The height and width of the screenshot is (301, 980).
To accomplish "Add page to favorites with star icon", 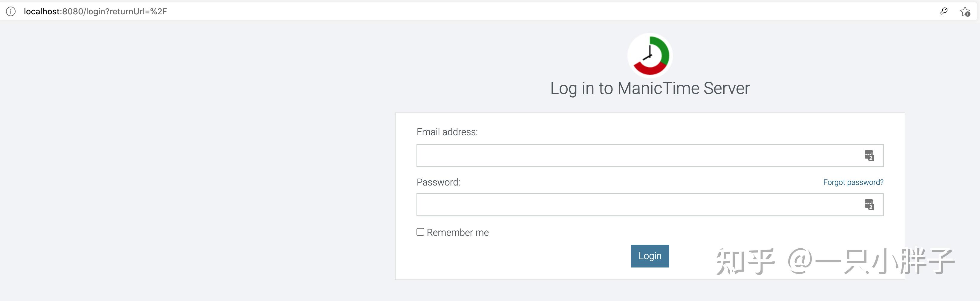I will pos(965,12).
